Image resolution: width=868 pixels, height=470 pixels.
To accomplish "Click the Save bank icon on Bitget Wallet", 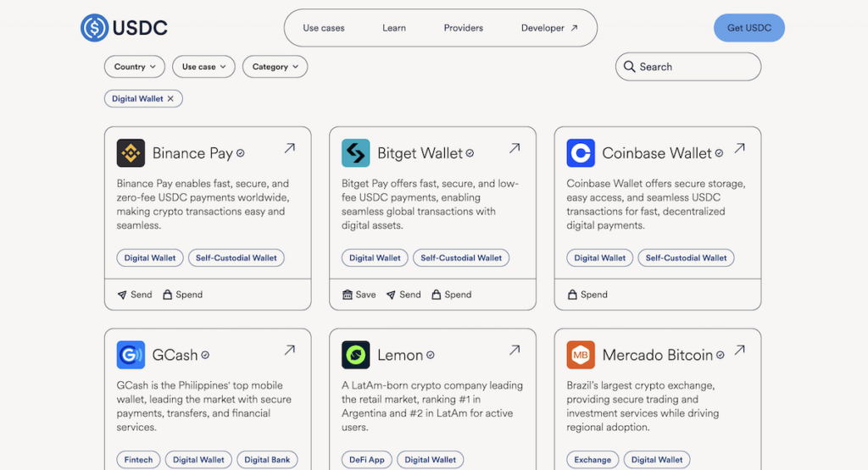I will click(x=347, y=295).
